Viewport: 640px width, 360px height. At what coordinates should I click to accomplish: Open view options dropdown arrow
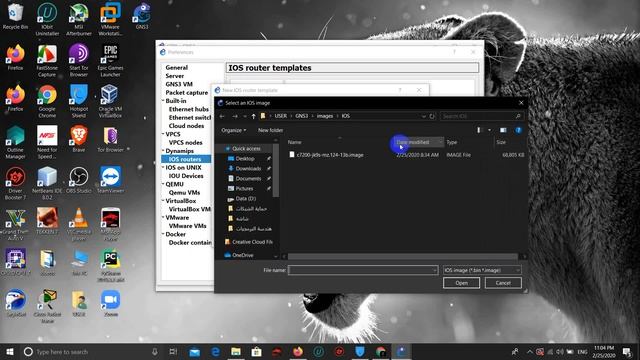(489, 130)
